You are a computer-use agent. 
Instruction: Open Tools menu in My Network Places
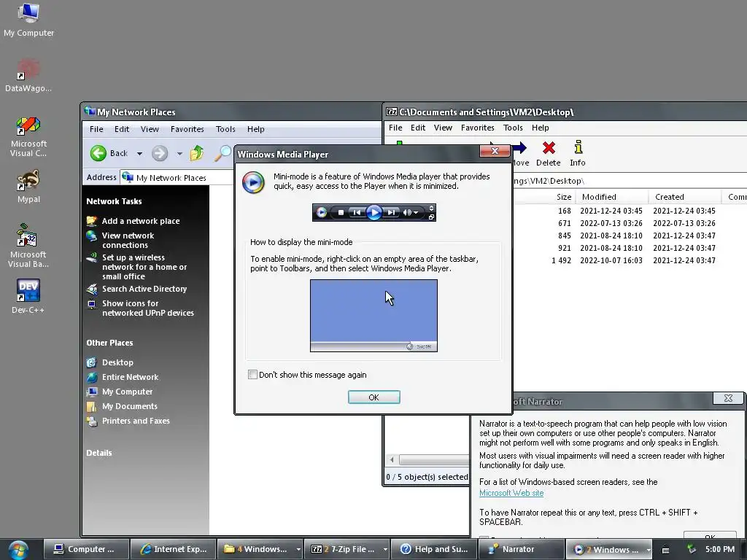225,129
